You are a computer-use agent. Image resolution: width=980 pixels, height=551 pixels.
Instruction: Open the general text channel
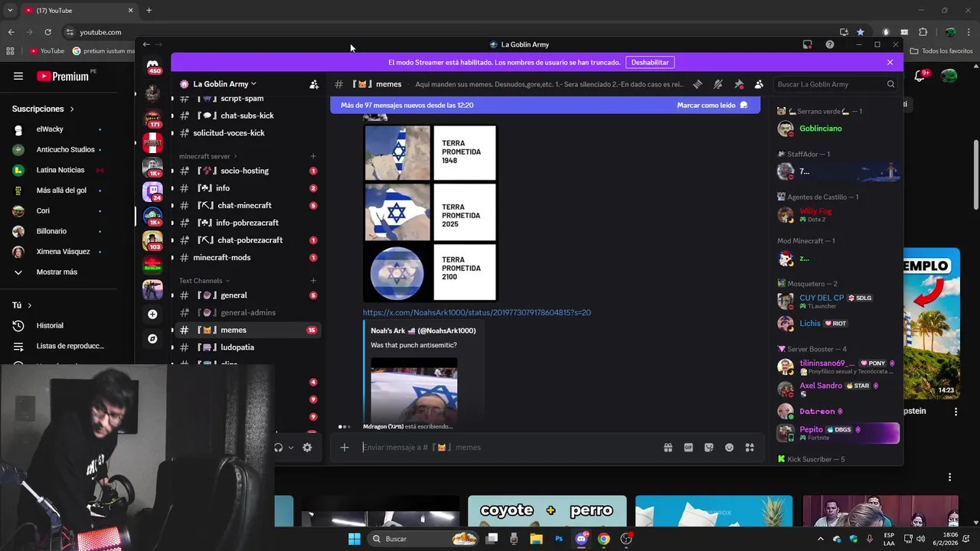247,295
